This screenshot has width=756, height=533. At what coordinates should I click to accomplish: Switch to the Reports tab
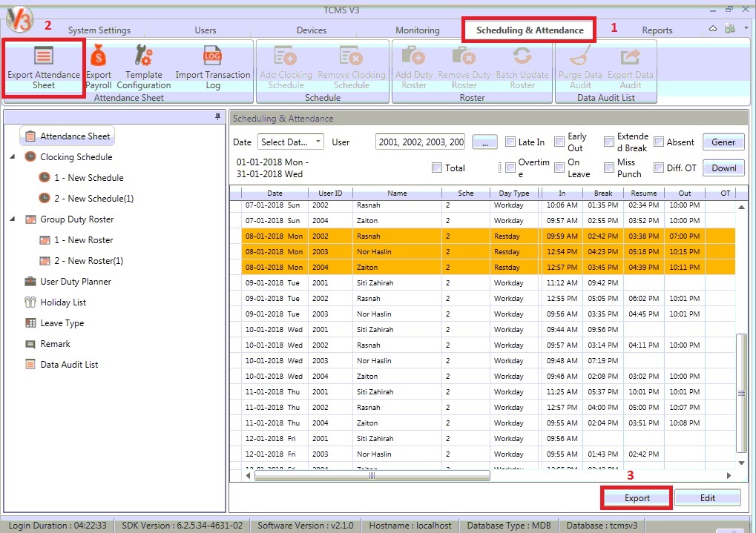(657, 30)
